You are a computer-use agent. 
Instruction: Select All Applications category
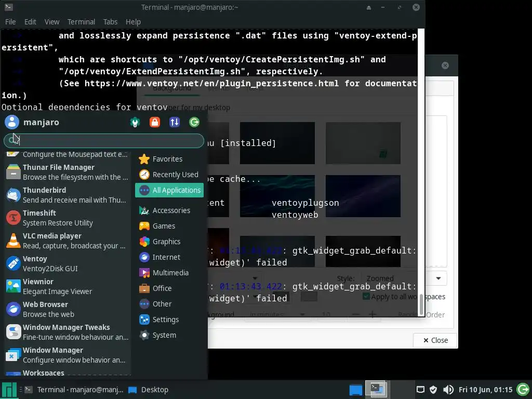pos(169,190)
